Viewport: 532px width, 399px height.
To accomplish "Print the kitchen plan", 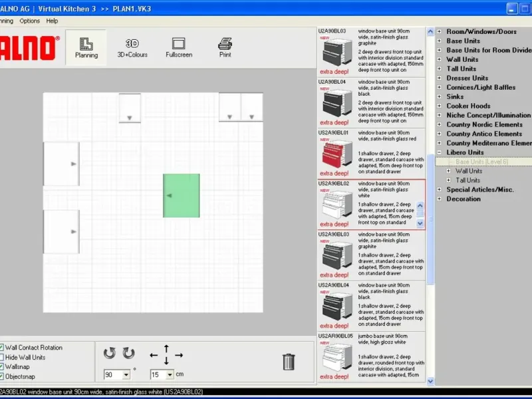I will [x=225, y=48].
